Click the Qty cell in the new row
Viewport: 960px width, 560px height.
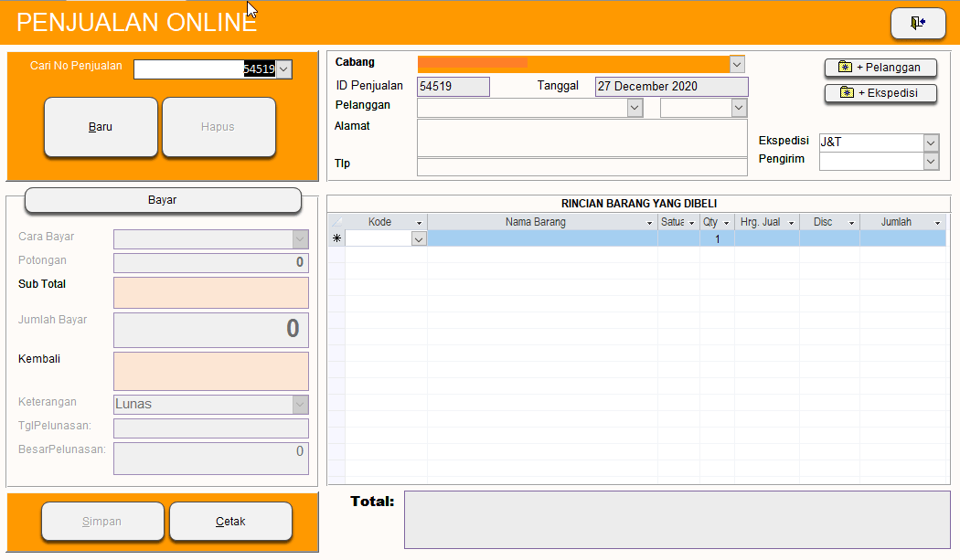tap(717, 238)
